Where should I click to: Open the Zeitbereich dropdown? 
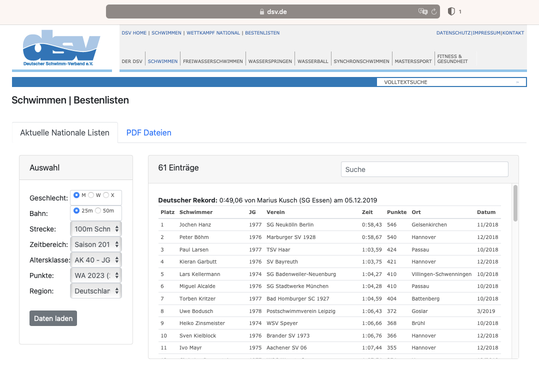tap(96, 244)
